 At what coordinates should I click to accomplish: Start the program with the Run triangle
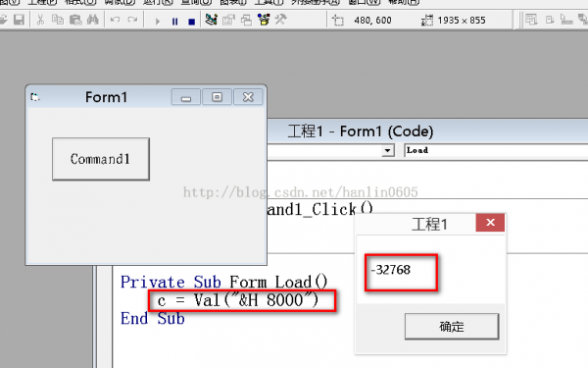click(158, 22)
